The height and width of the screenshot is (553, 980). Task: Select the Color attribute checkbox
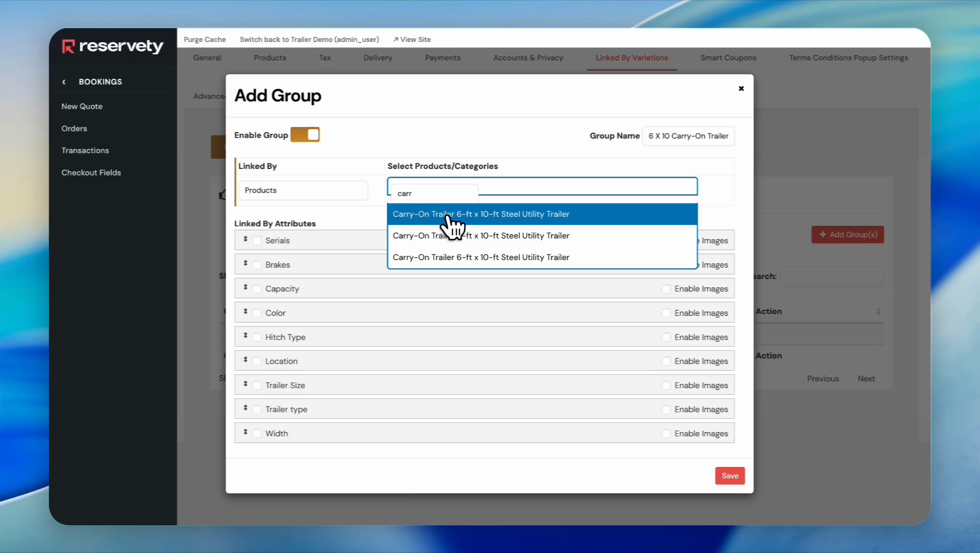(257, 313)
